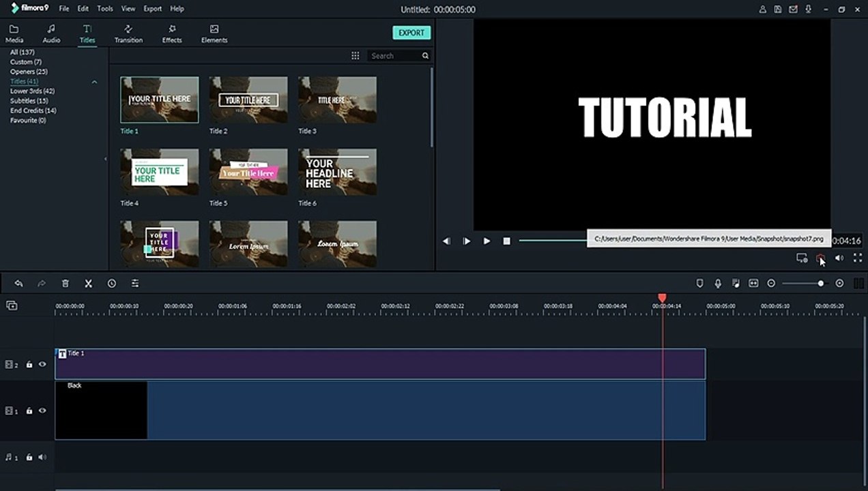The width and height of the screenshot is (868, 491).
Task: Open the View menu
Action: 128,9
